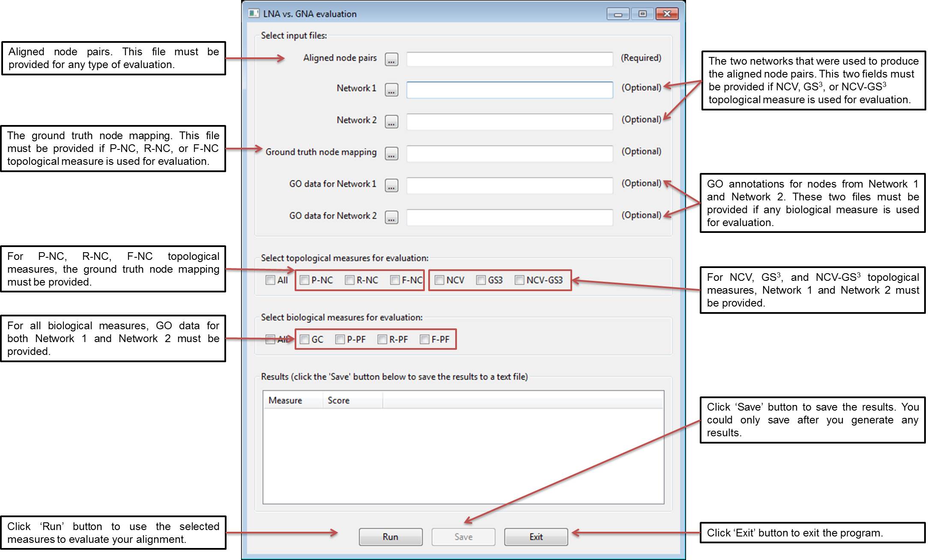This screenshot has width=928, height=560.
Task: Click into the Network 2 path field
Action: coord(509,122)
